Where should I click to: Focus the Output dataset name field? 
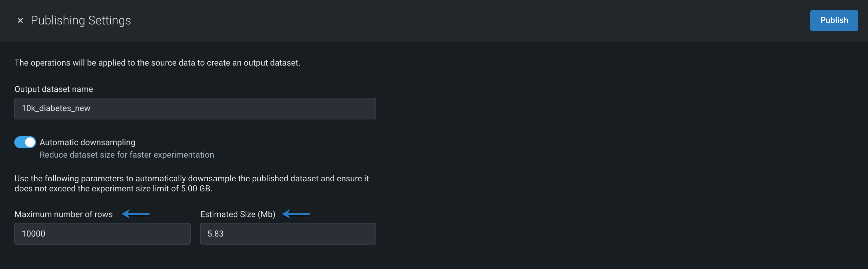coord(195,108)
